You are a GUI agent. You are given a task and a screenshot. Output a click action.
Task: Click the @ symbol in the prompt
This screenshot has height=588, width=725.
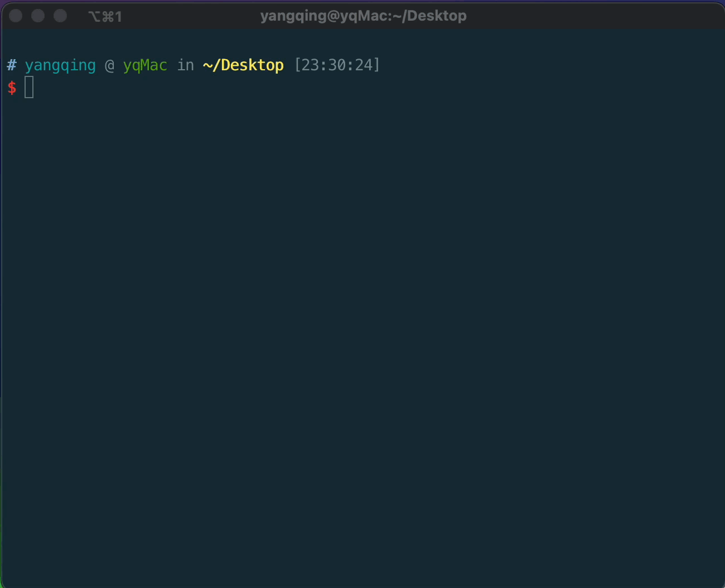(110, 66)
